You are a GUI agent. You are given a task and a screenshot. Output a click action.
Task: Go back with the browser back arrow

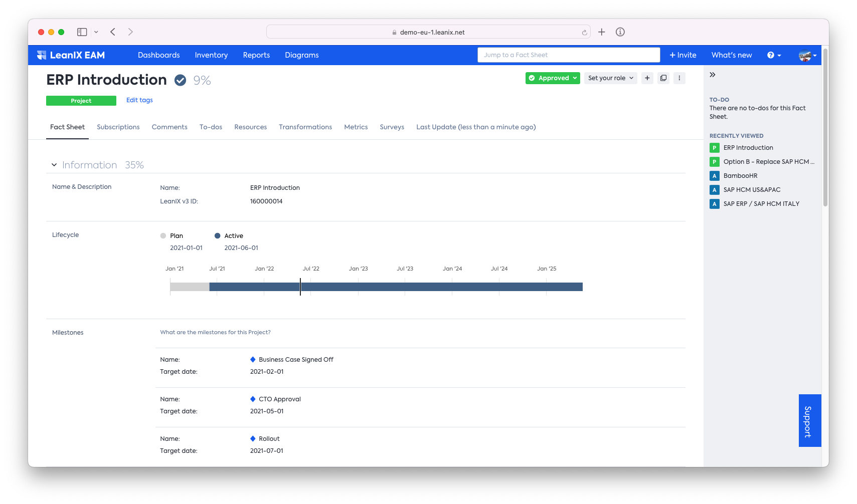point(113,32)
